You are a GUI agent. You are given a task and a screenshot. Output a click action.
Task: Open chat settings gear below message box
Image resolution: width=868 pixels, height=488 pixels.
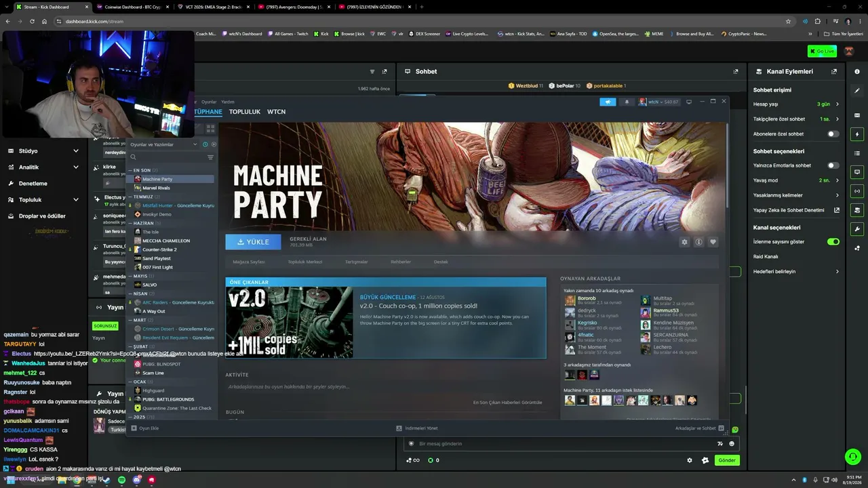(690, 460)
